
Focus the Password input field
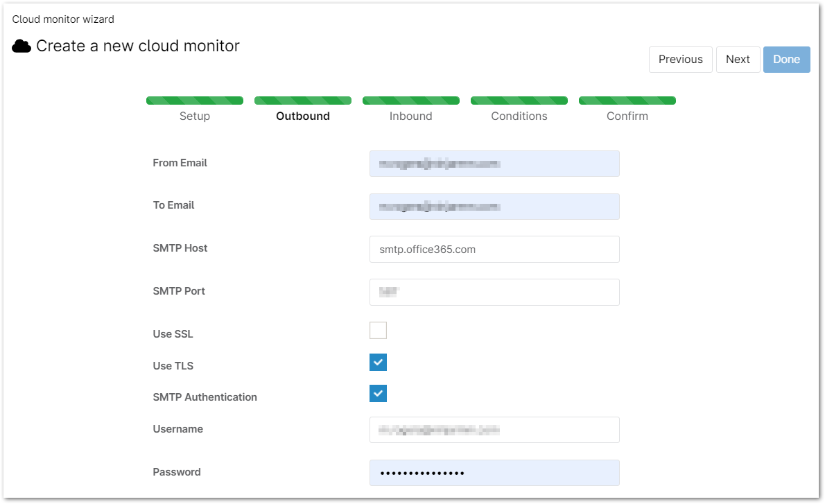pyautogui.click(x=494, y=472)
